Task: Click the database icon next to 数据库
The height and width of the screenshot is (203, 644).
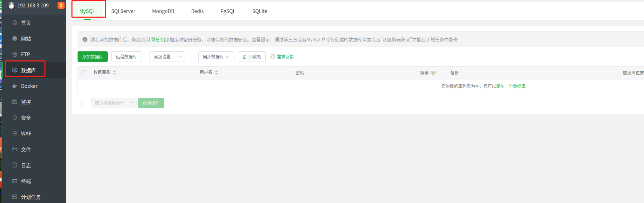Action: [15, 70]
